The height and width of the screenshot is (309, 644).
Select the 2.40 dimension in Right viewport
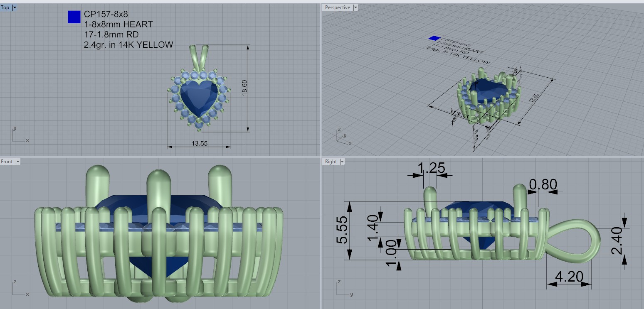616,240
